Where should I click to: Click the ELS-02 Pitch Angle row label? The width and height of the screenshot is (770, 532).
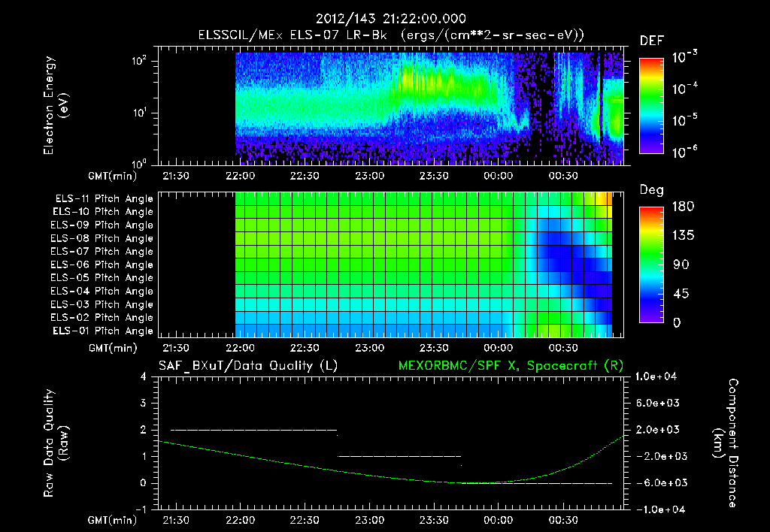point(102,318)
